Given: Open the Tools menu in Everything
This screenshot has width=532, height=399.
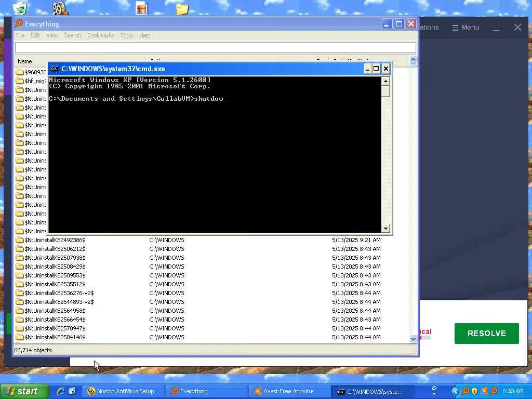Looking at the screenshot, I should click(x=127, y=35).
